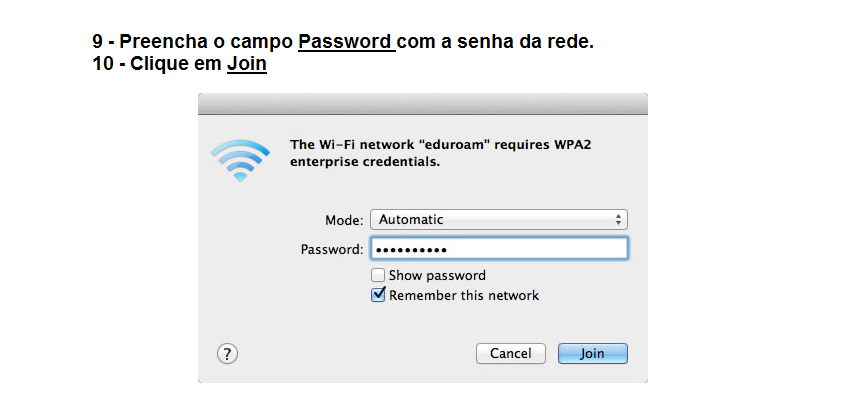Viewport: 844px width, 418px height.
Task: Click the up-down arrows of the Mode selector
Action: click(x=618, y=219)
